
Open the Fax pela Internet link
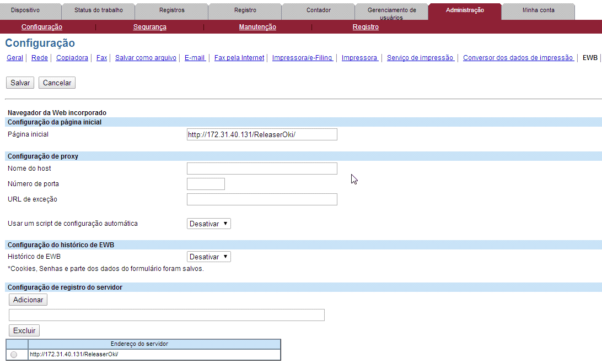pos(239,58)
